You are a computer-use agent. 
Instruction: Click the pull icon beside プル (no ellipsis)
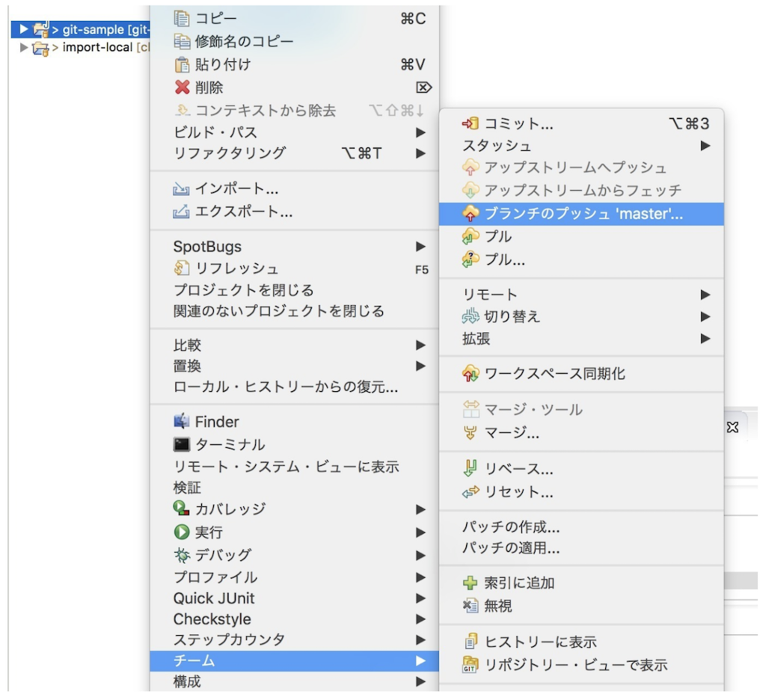pos(471,236)
